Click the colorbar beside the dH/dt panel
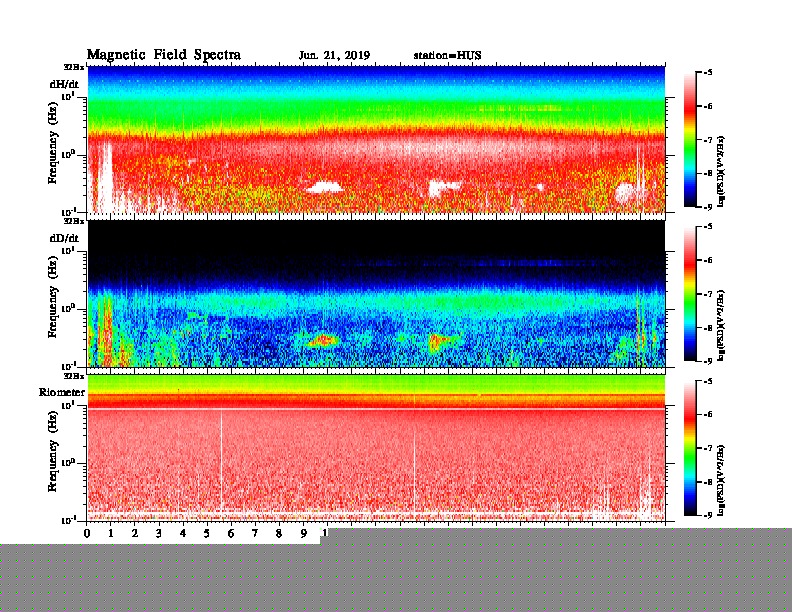 (x=690, y=139)
